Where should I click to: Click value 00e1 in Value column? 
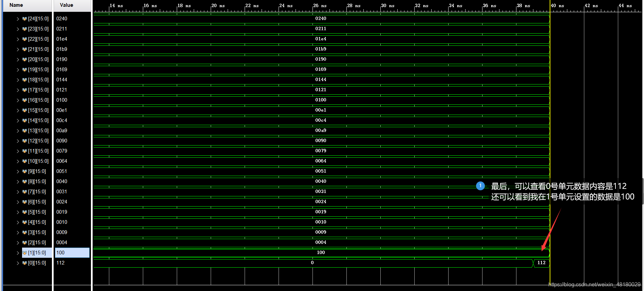[x=62, y=110]
